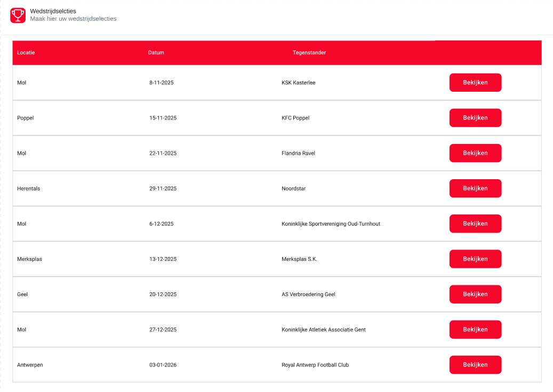Click the Wedstrijdselcties page title
Viewport: 553px width, 392px height.
[53, 11]
